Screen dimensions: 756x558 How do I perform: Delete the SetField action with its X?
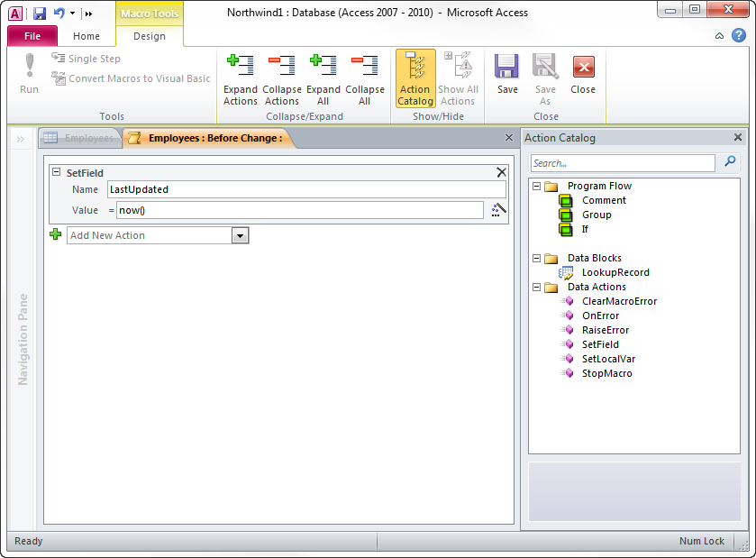click(501, 172)
